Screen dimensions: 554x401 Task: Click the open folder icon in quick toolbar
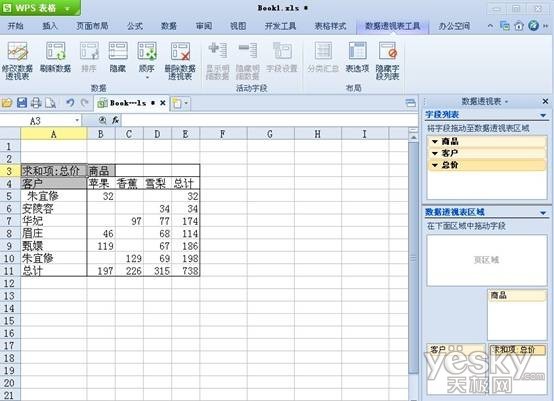point(7,103)
